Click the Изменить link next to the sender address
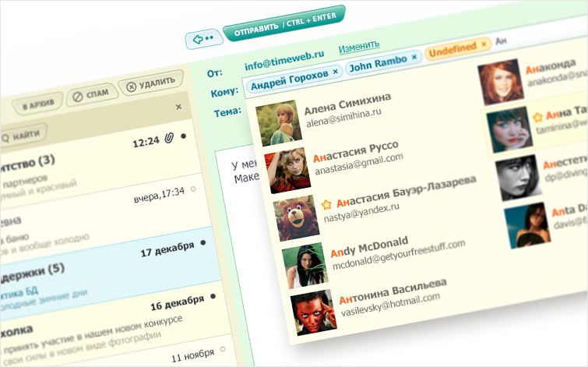 click(359, 46)
